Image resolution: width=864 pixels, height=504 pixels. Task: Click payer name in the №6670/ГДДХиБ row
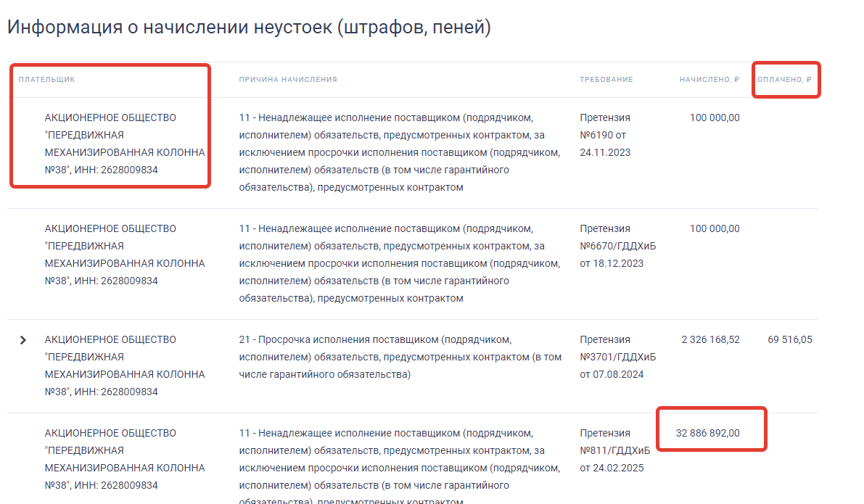point(125,255)
